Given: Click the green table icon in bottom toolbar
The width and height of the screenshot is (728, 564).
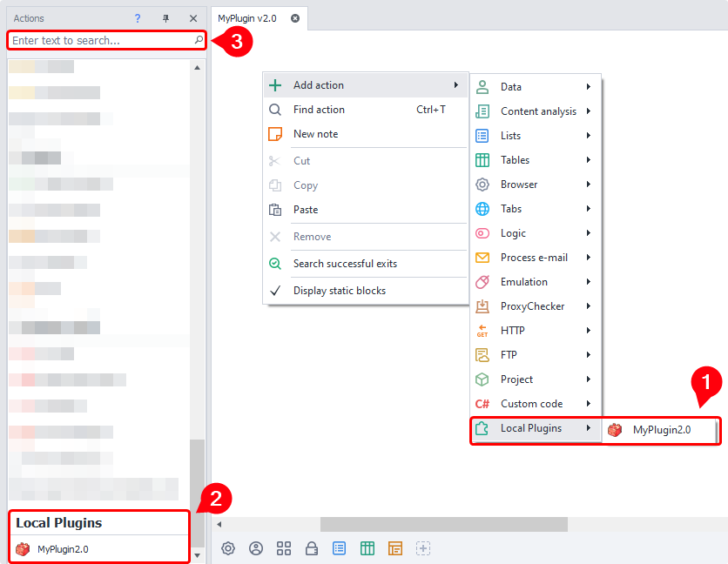Looking at the screenshot, I should click(x=367, y=548).
